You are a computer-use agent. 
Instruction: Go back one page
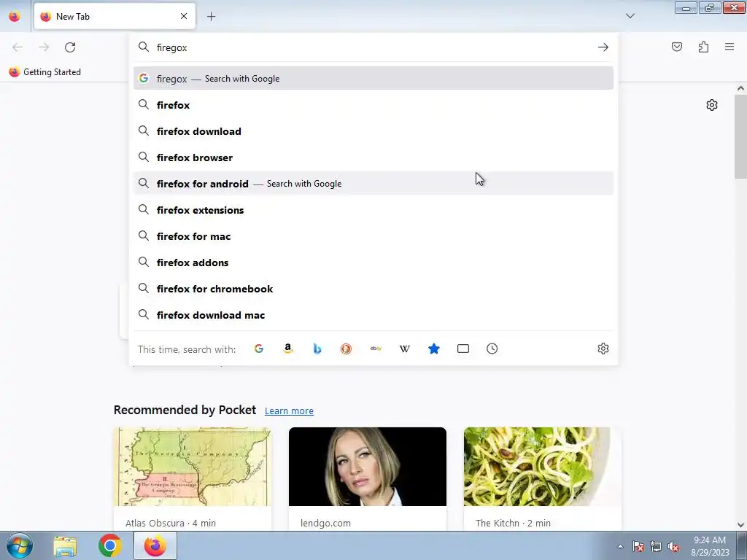pos(18,47)
